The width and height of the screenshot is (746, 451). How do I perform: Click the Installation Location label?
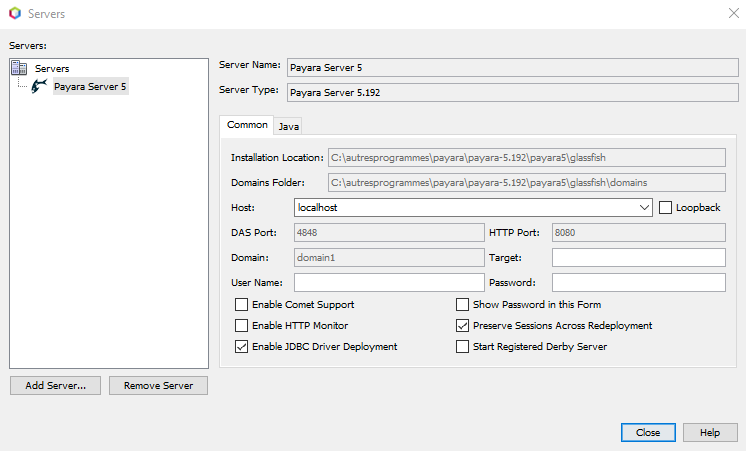click(x=277, y=157)
